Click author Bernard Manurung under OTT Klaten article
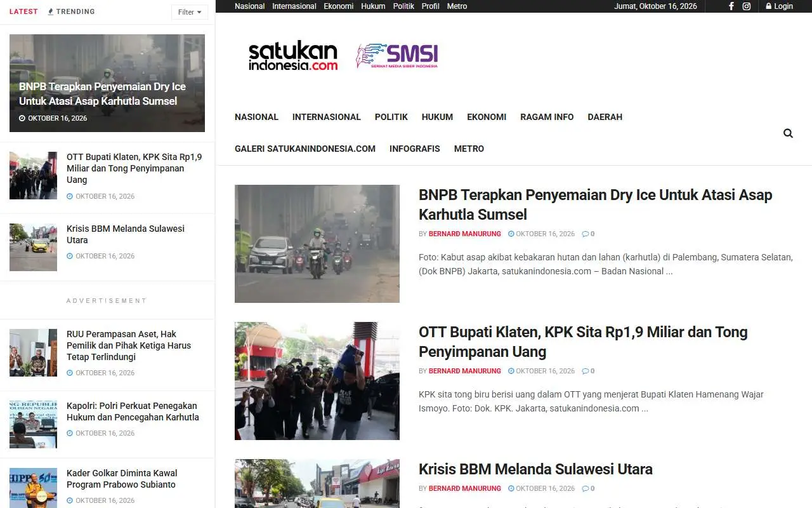This screenshot has height=508, width=812. 464,371
